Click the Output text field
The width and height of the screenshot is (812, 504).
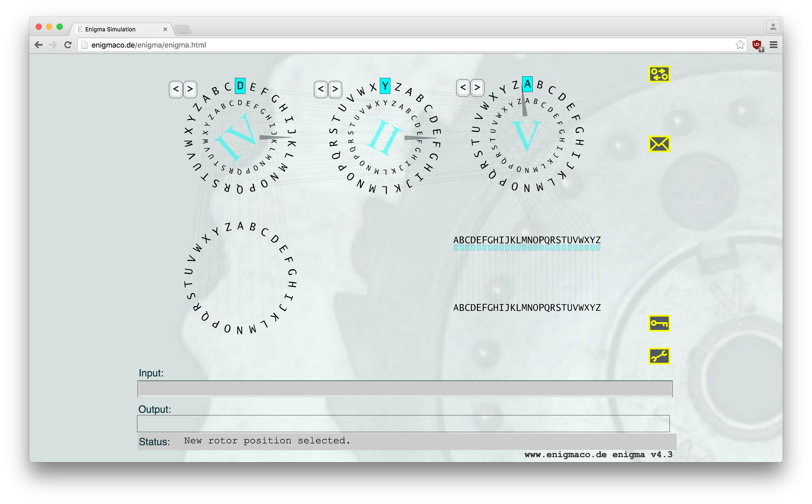pyautogui.click(x=403, y=423)
